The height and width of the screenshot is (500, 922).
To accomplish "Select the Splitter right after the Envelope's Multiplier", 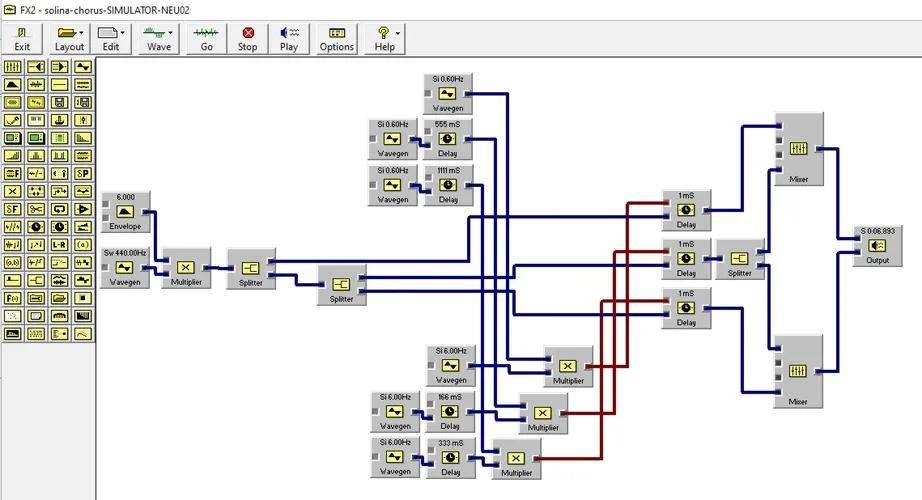I will (250, 269).
